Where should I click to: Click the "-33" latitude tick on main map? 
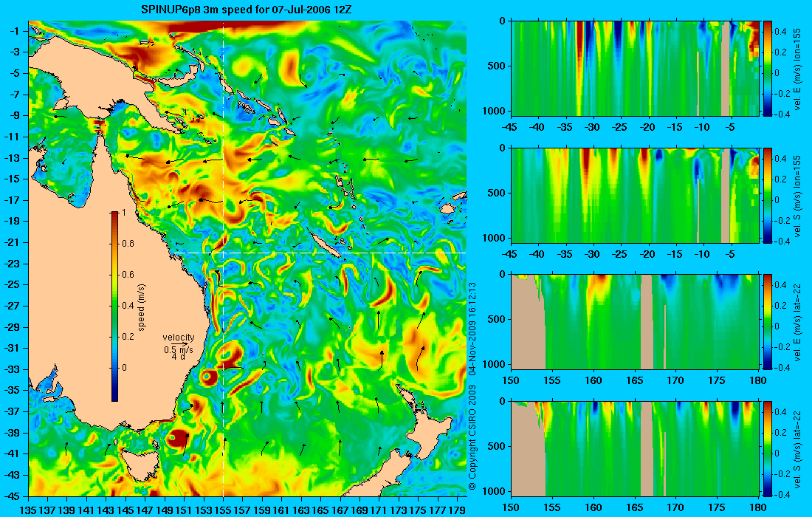click(13, 369)
